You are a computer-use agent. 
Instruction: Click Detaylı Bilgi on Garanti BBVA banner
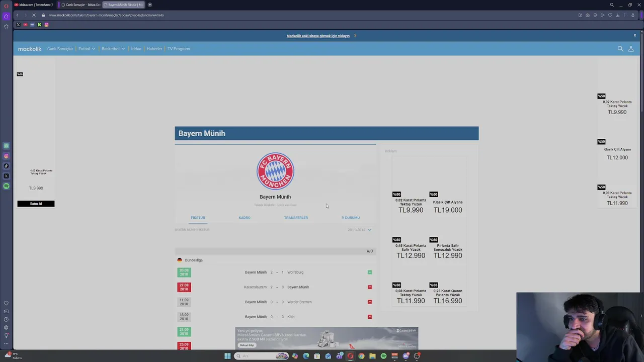tap(247, 345)
